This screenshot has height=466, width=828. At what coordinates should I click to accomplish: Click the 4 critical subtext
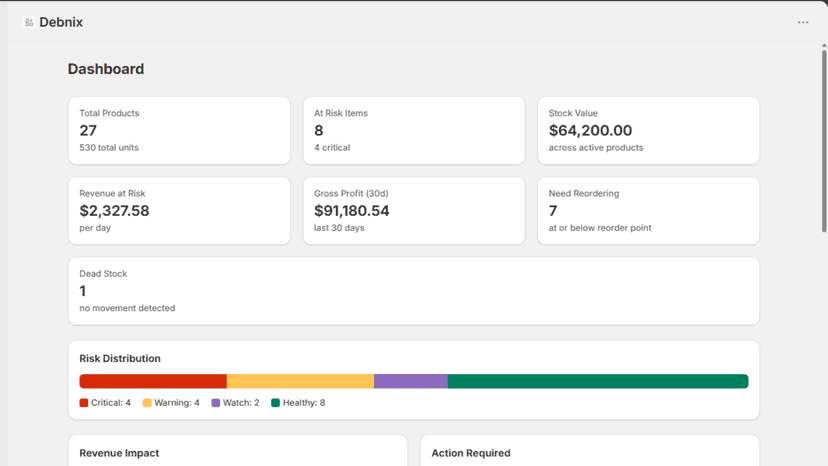[332, 147]
